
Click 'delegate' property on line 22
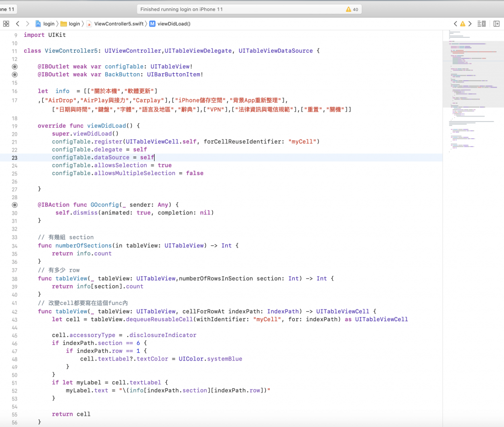point(108,150)
